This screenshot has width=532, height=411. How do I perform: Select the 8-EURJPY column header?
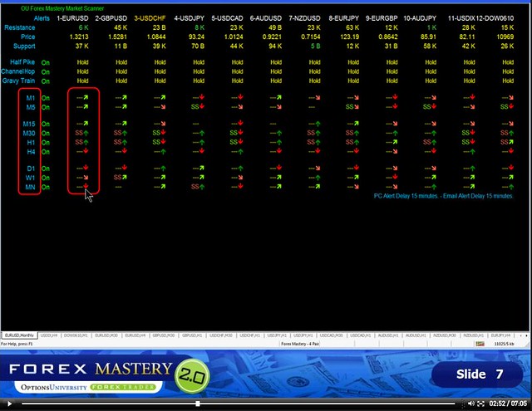343,18
